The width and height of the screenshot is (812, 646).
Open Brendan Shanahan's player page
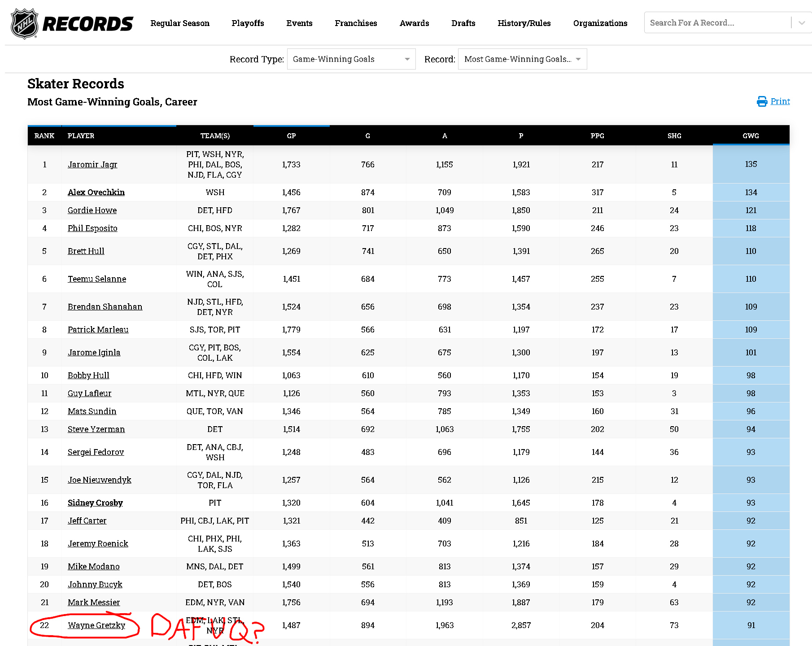point(105,307)
